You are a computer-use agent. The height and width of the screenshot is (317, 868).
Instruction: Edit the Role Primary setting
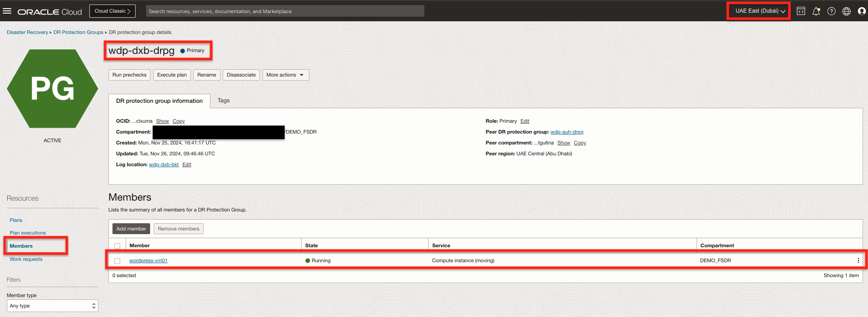pos(525,121)
